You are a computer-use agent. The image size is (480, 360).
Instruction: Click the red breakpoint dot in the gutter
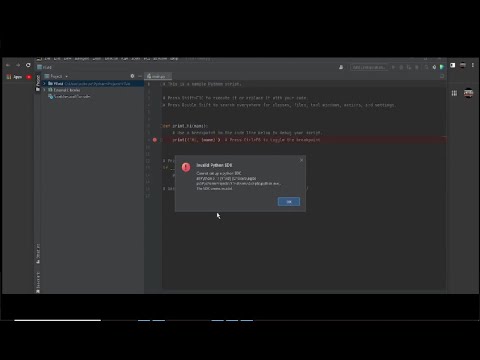tap(155, 140)
